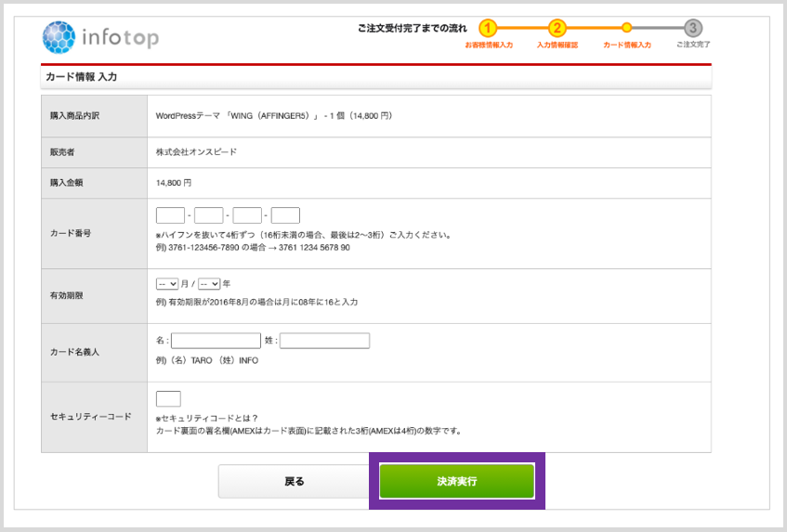This screenshot has height=532, width=787.
Task: Click the ※セキュリティコードとは？ text
Action: pos(207,418)
